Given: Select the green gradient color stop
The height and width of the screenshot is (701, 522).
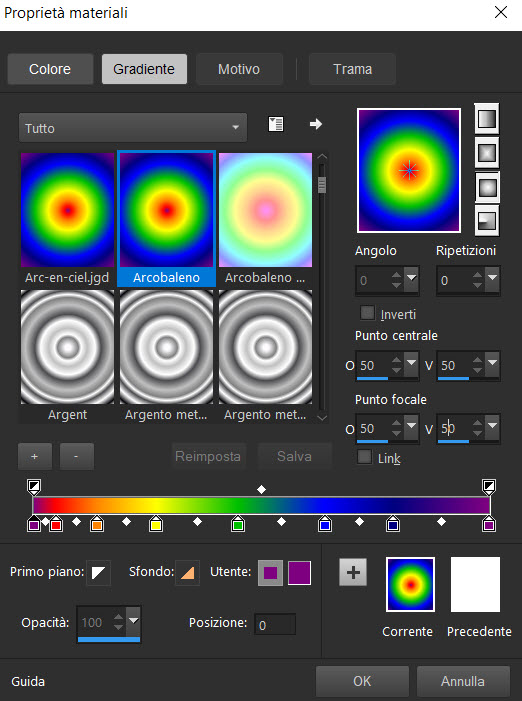Looking at the screenshot, I should (238, 524).
